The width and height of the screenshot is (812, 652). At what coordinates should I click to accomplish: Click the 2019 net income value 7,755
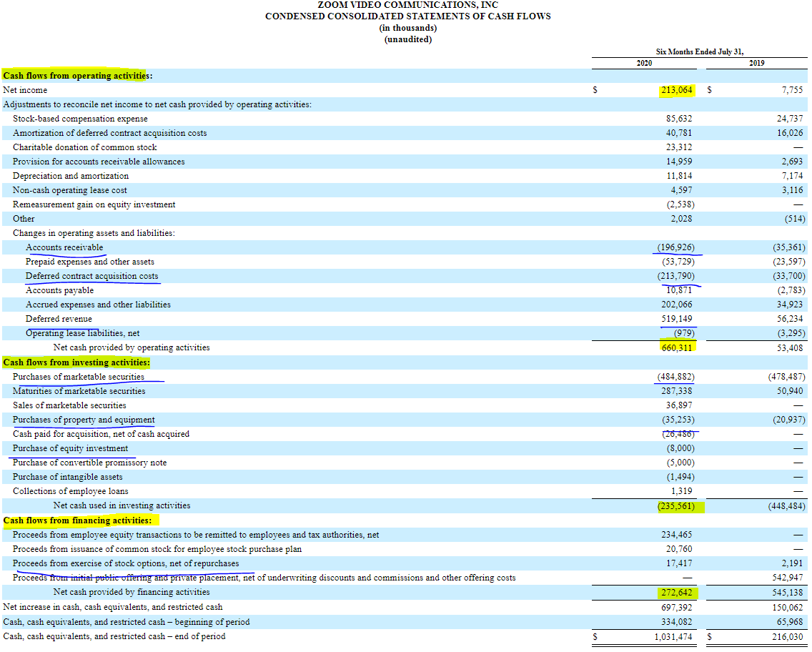click(792, 90)
